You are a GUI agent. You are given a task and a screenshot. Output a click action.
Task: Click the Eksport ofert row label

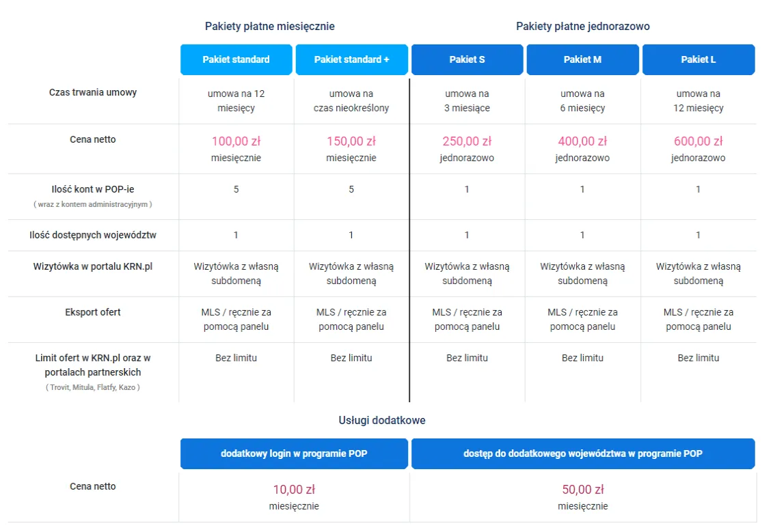(x=93, y=312)
